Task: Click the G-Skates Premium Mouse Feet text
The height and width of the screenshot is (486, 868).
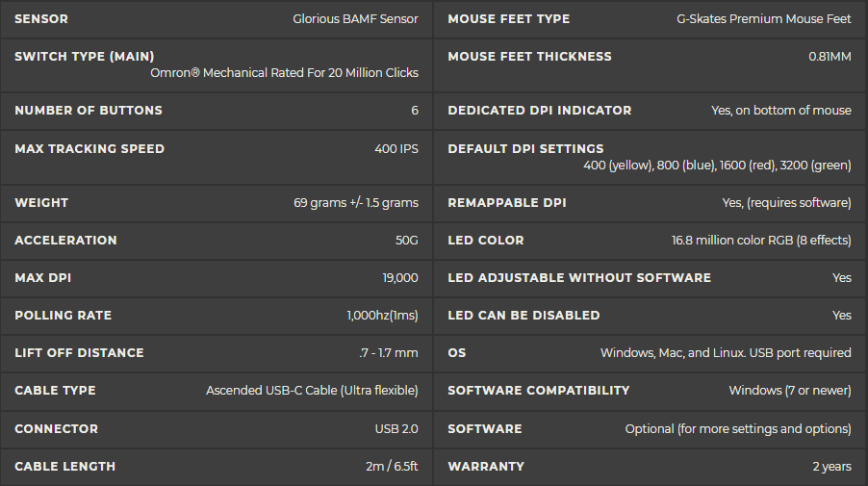Action: tap(764, 19)
